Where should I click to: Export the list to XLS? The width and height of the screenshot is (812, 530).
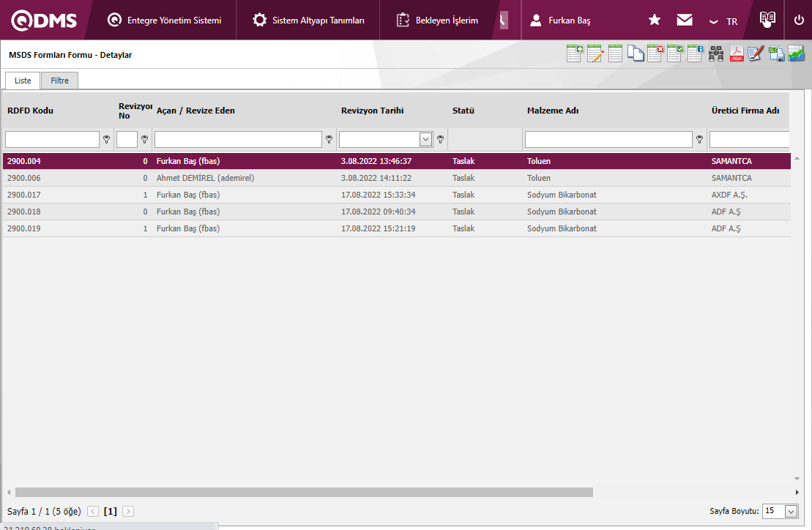[x=776, y=53]
